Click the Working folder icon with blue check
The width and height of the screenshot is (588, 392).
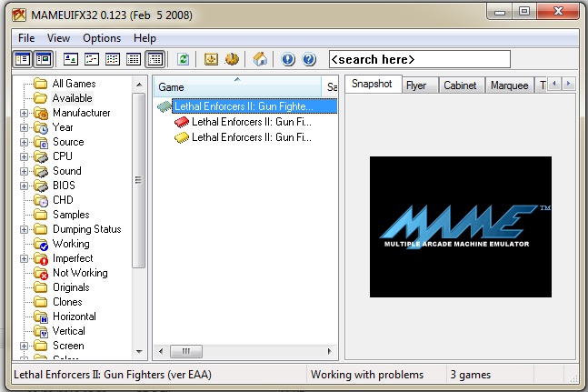[41, 244]
